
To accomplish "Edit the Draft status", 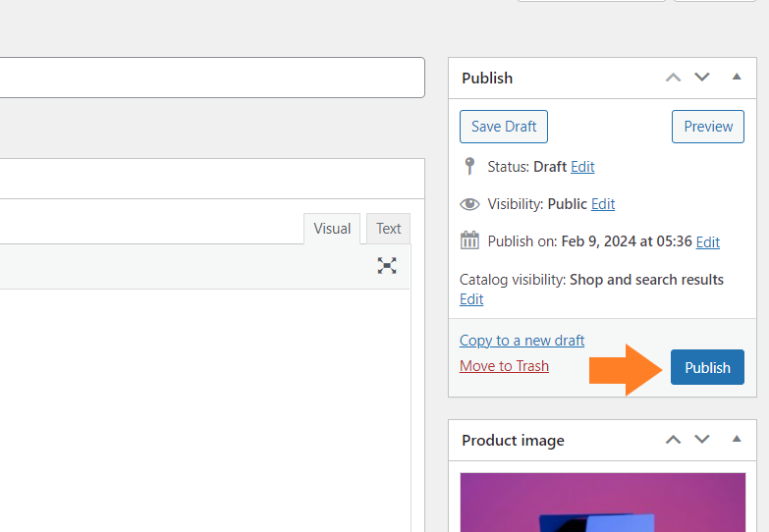I will pyautogui.click(x=582, y=167).
